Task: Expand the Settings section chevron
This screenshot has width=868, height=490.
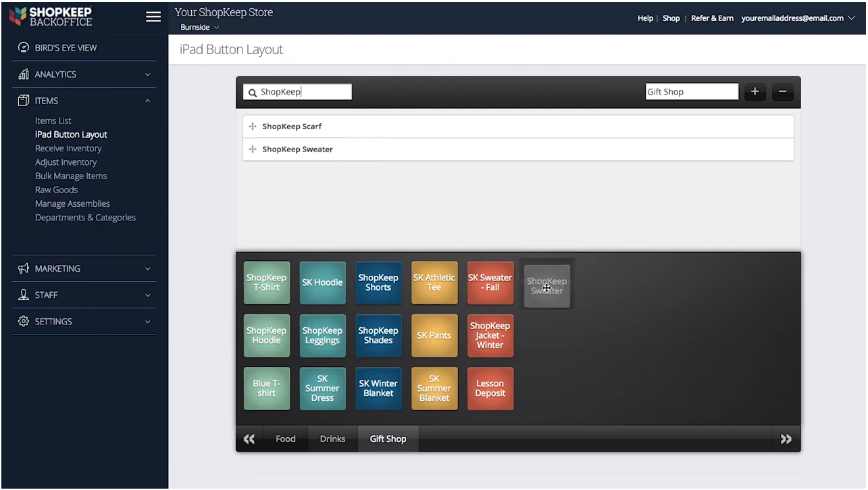Action: 147,321
